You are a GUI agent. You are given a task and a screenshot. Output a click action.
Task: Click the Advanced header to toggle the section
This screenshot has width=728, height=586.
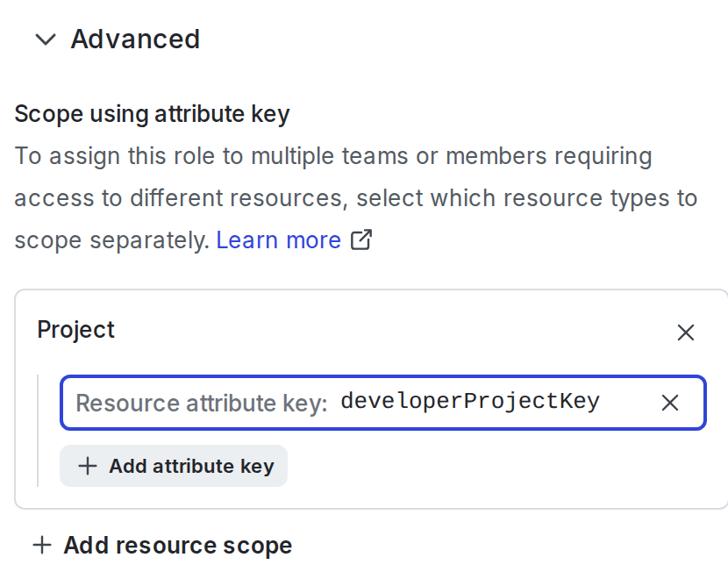coord(135,39)
